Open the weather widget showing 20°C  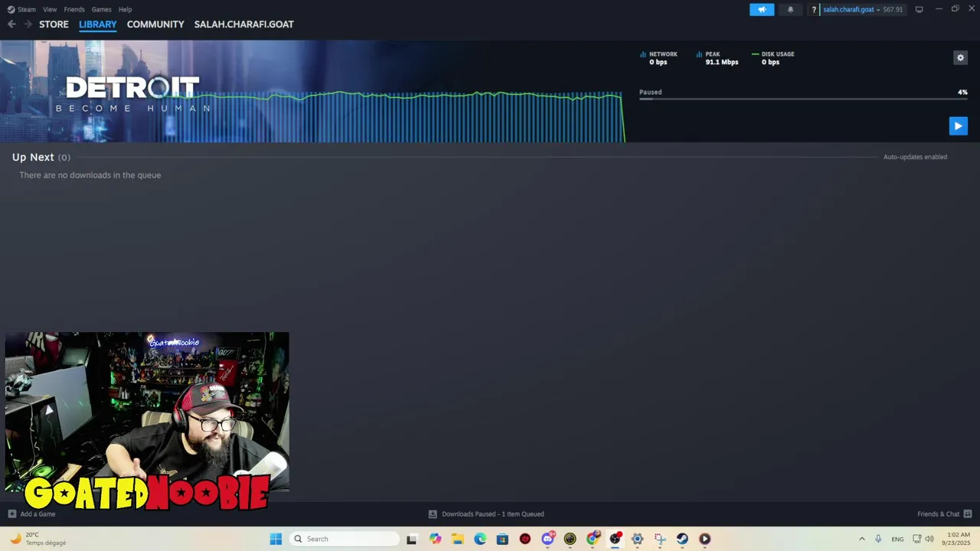coord(38,539)
